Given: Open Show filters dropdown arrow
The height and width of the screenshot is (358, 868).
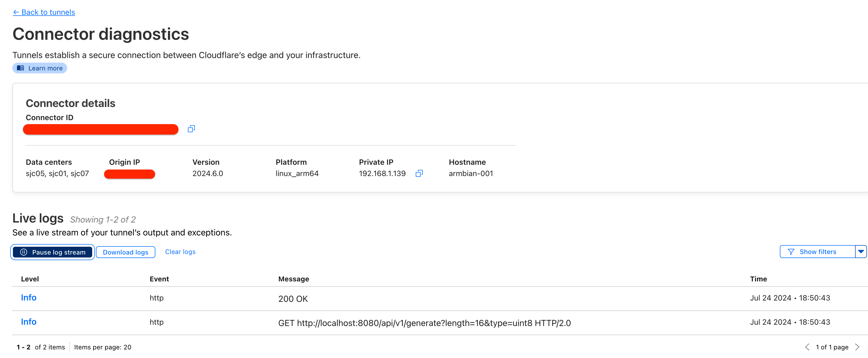Looking at the screenshot, I should pos(860,252).
